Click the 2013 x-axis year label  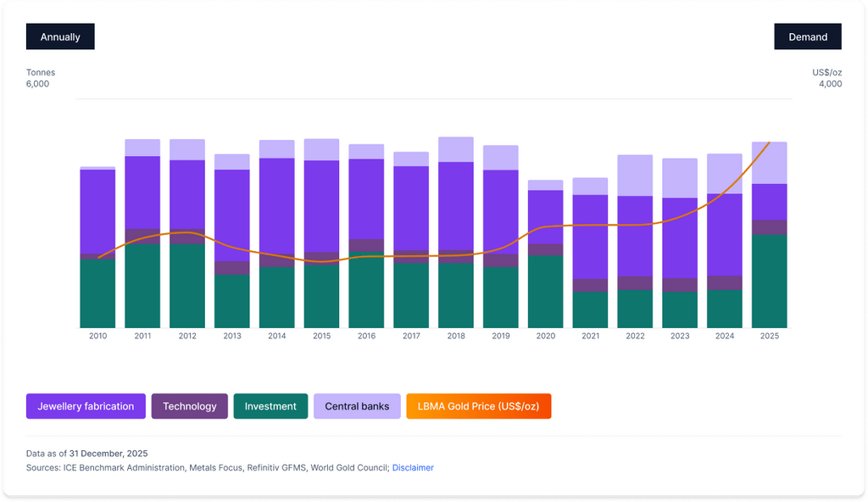pyautogui.click(x=231, y=336)
